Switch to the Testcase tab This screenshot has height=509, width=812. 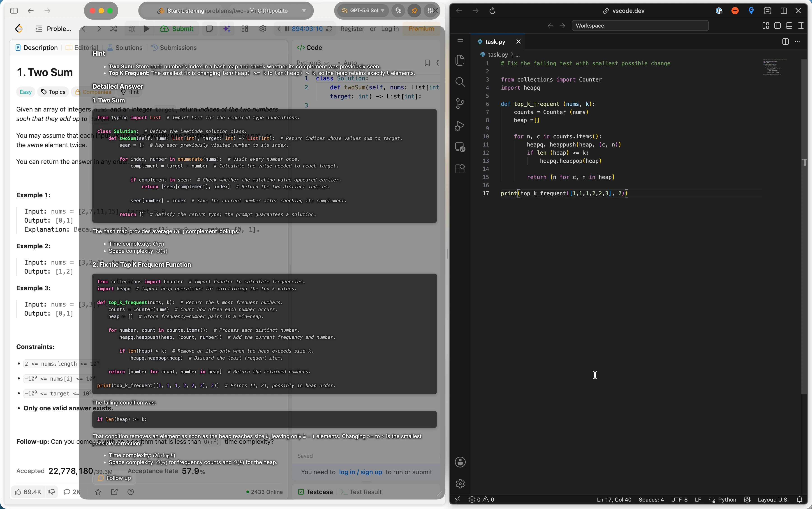tap(316, 492)
